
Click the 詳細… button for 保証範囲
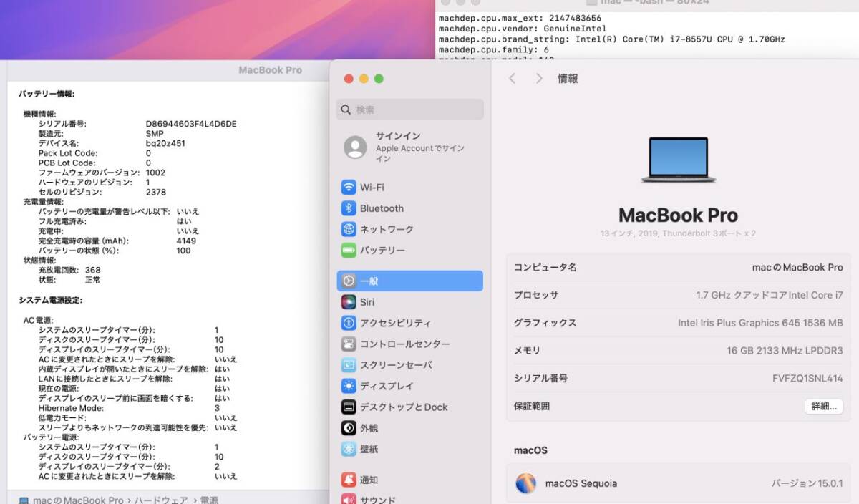point(823,406)
